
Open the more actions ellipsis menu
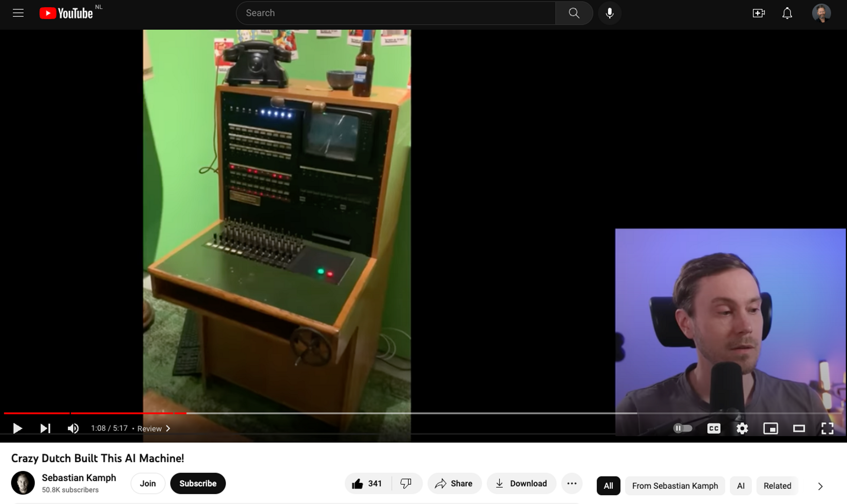click(x=572, y=483)
